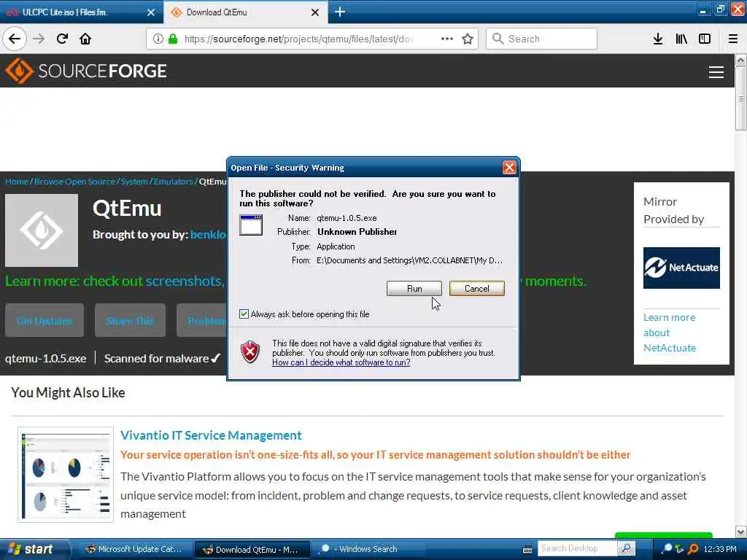Click the network connection tray icon

tap(680, 549)
